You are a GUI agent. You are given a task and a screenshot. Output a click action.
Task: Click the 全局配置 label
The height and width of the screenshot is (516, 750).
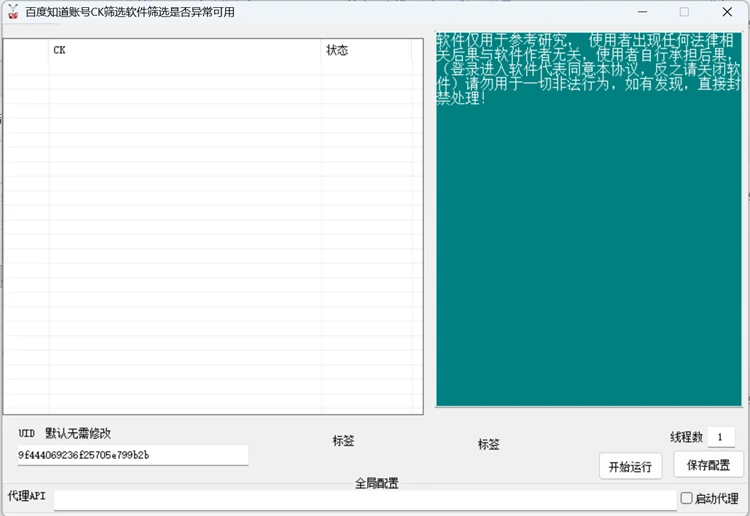376,483
